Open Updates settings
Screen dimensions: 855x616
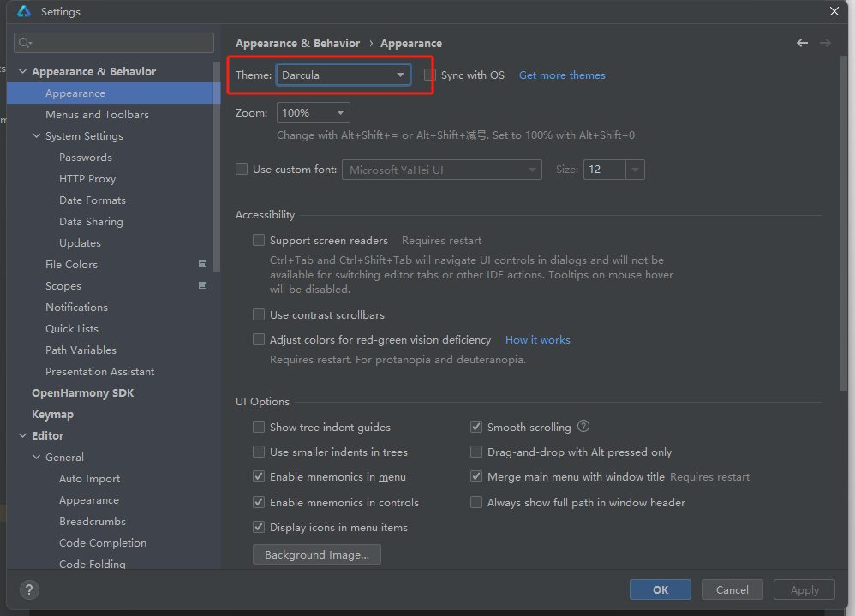pyautogui.click(x=81, y=243)
